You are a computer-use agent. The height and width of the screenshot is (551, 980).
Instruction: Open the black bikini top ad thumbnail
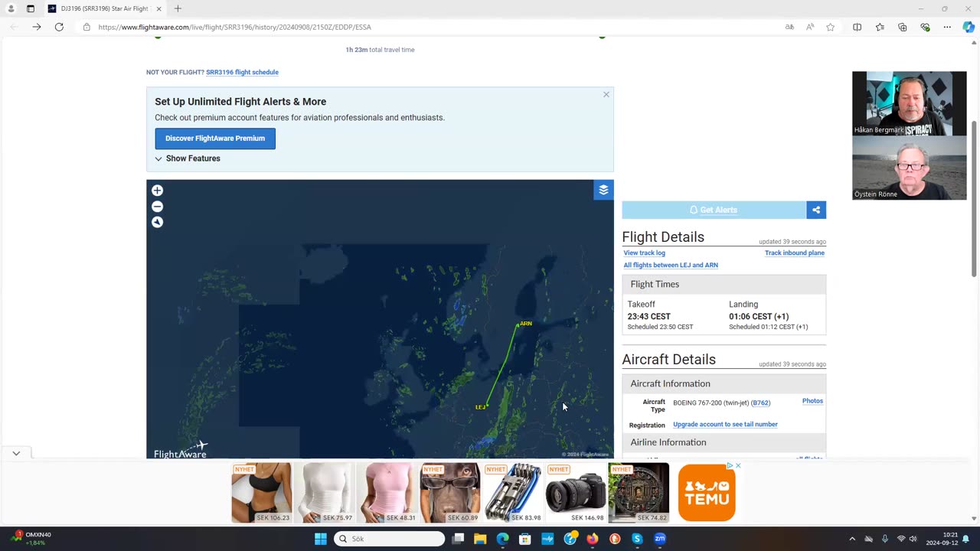(262, 493)
